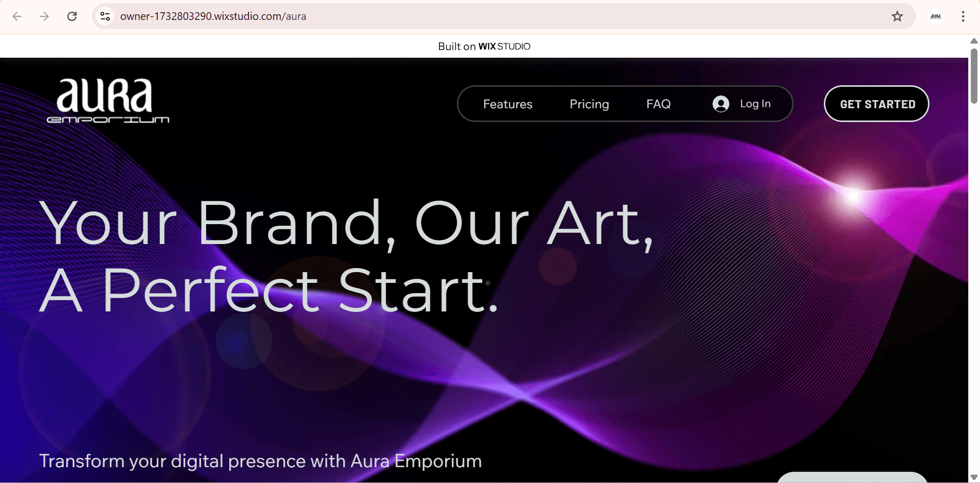The height and width of the screenshot is (483, 980).
Task: Click the hero headline Your Brand, Our Art
Action: click(x=347, y=222)
